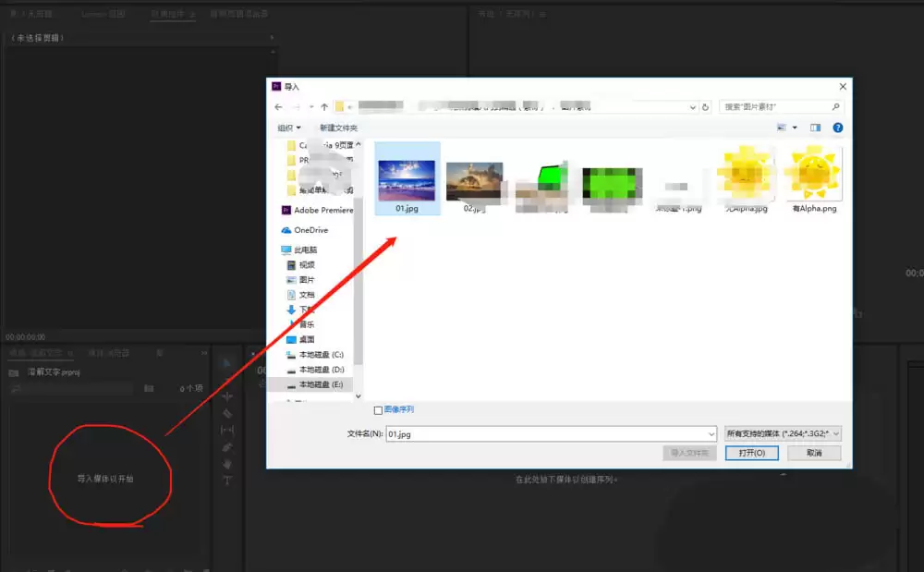Refresh the folder listing

[x=705, y=107]
